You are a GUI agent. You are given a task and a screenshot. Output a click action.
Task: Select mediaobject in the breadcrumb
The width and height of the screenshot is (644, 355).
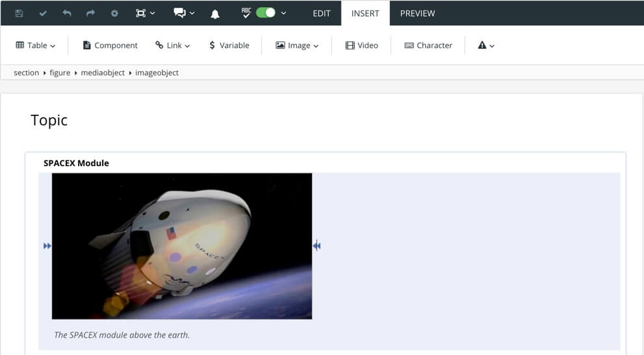(103, 73)
